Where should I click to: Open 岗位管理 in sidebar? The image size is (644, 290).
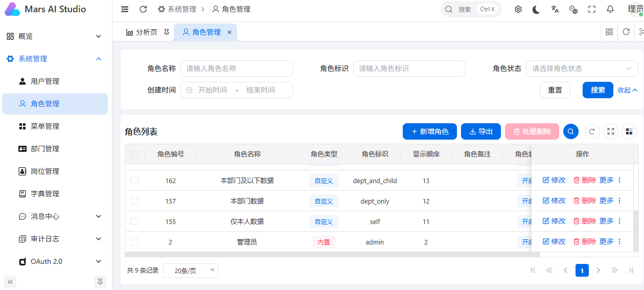(55, 171)
